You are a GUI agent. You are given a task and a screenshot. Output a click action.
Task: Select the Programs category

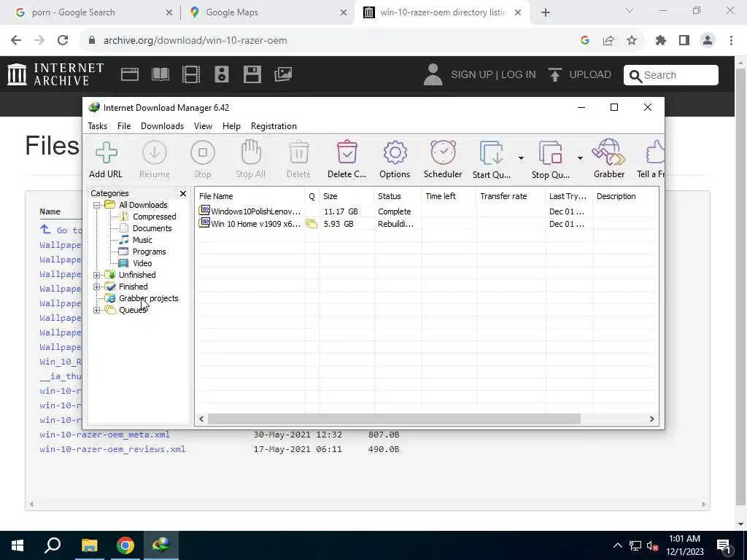tap(149, 252)
